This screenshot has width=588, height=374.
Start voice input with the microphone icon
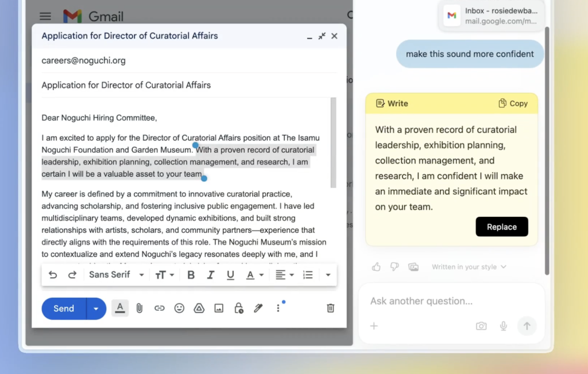[504, 326]
